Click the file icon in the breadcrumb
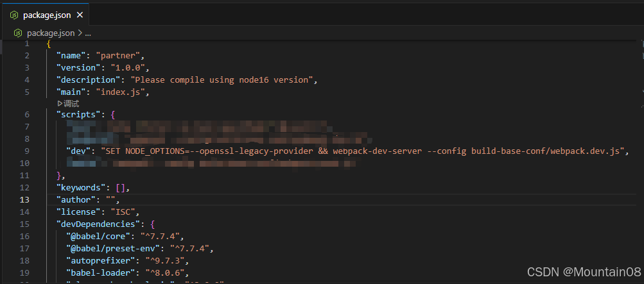The height and width of the screenshot is (284, 644). tap(18, 33)
